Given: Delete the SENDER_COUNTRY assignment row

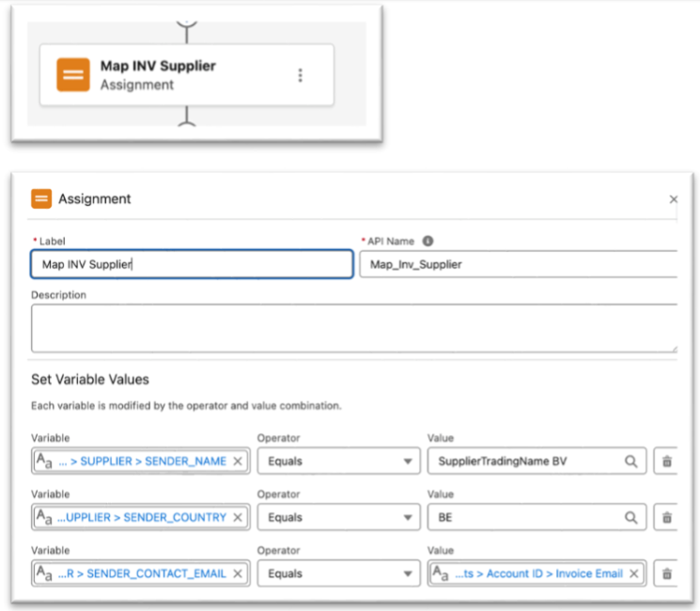Looking at the screenshot, I should pos(667,517).
